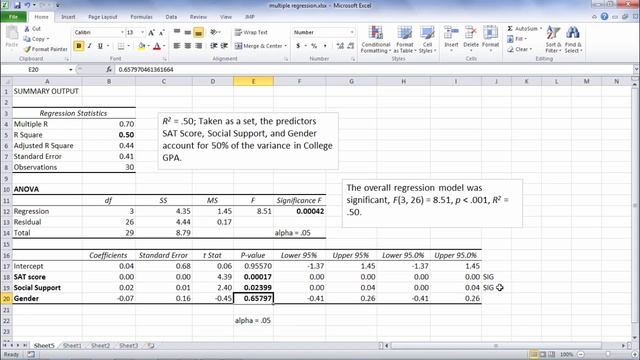640x360 pixels.
Task: Align text right
Action: (x=198, y=46)
